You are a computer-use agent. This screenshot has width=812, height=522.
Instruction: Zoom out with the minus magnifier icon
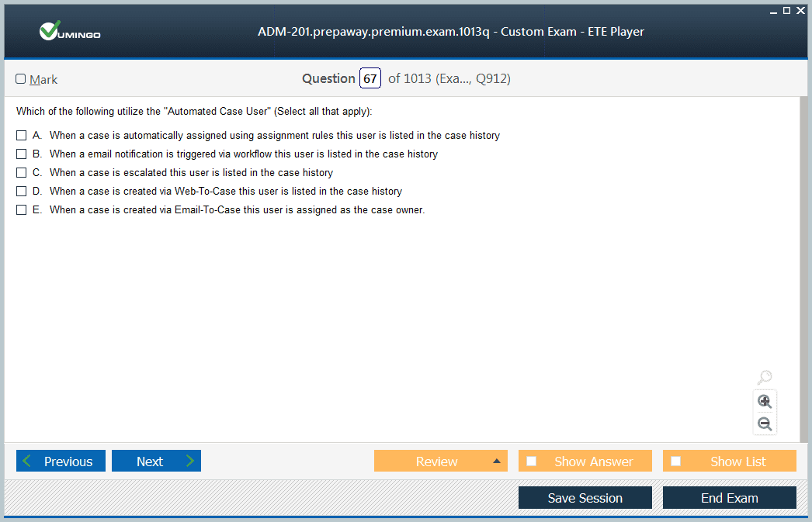764,423
